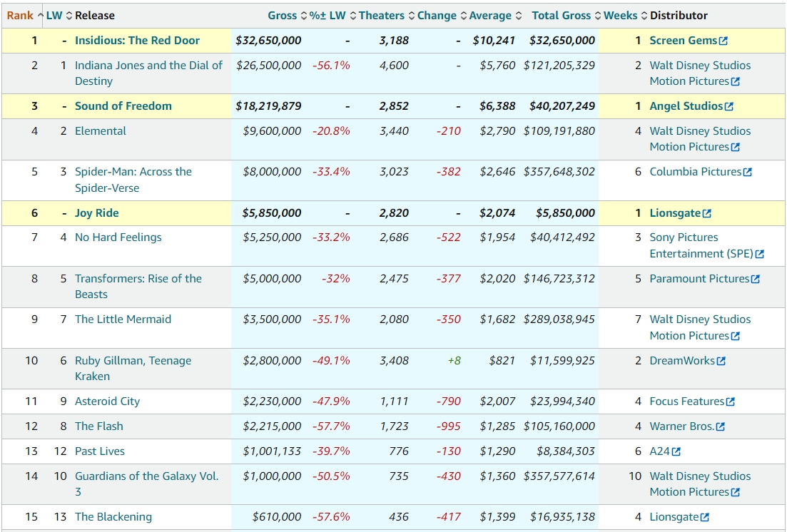
Task: Click the average value "$2,074"
Action: pyautogui.click(x=497, y=213)
